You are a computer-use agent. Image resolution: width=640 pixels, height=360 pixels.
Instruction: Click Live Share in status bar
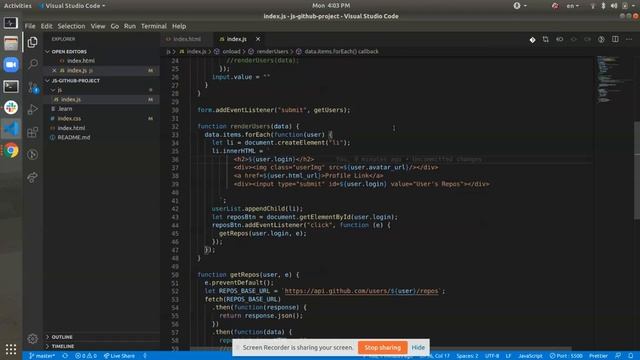[119, 356]
